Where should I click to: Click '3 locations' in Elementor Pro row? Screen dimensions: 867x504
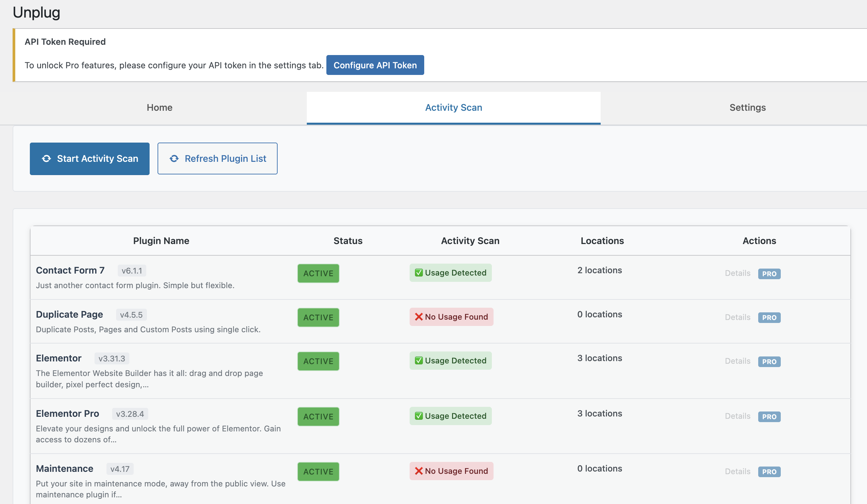pos(600,413)
